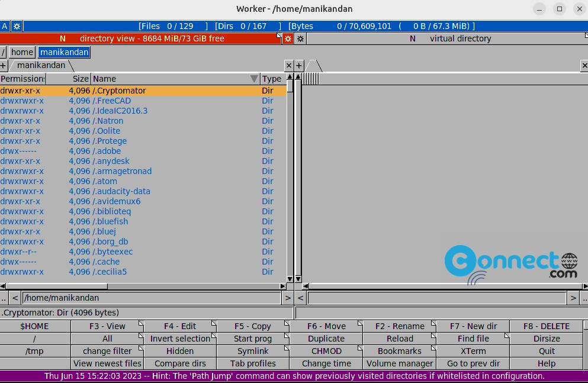Select the manikandan tab in the left pane
The height and width of the screenshot is (383, 588).
click(41, 66)
